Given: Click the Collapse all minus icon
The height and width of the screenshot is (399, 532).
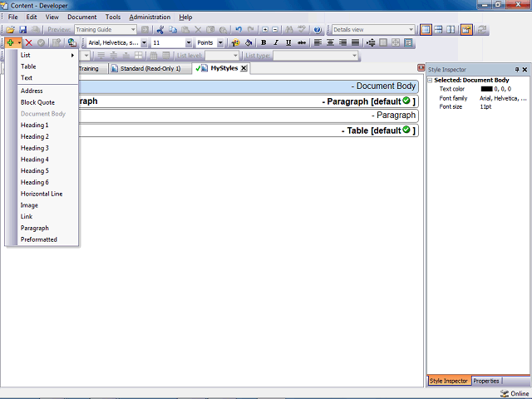Looking at the screenshot, I should pos(275,30).
